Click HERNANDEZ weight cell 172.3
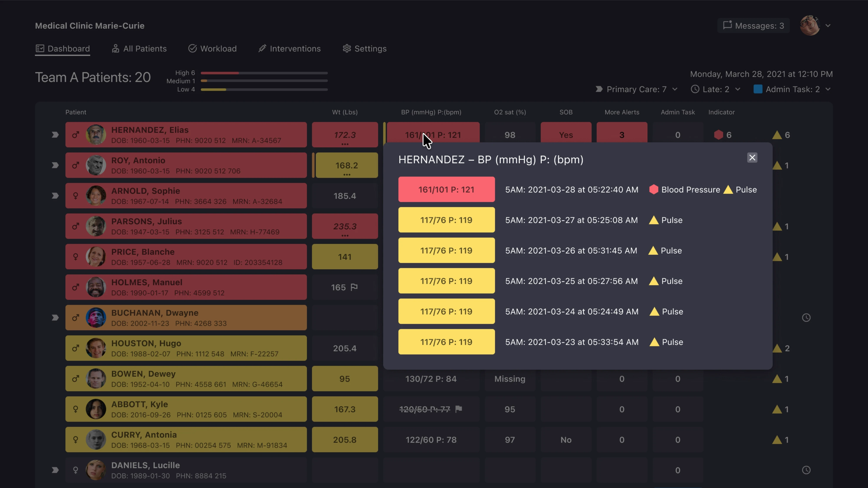 coord(345,135)
